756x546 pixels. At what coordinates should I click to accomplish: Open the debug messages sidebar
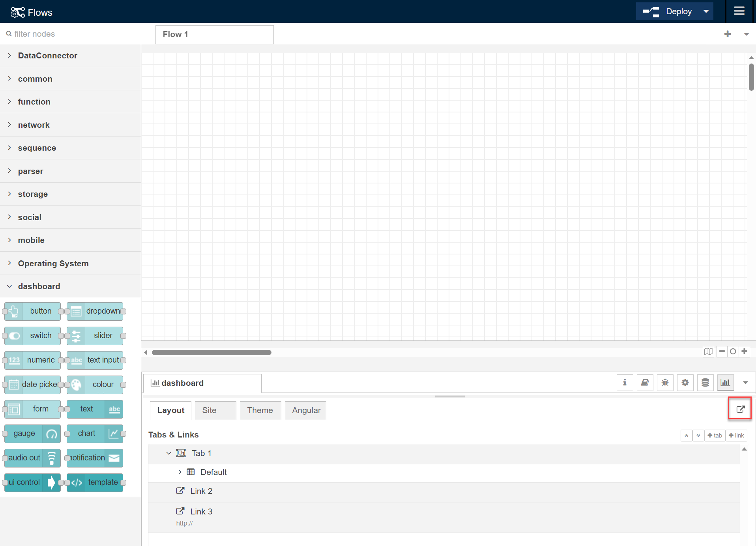click(665, 382)
